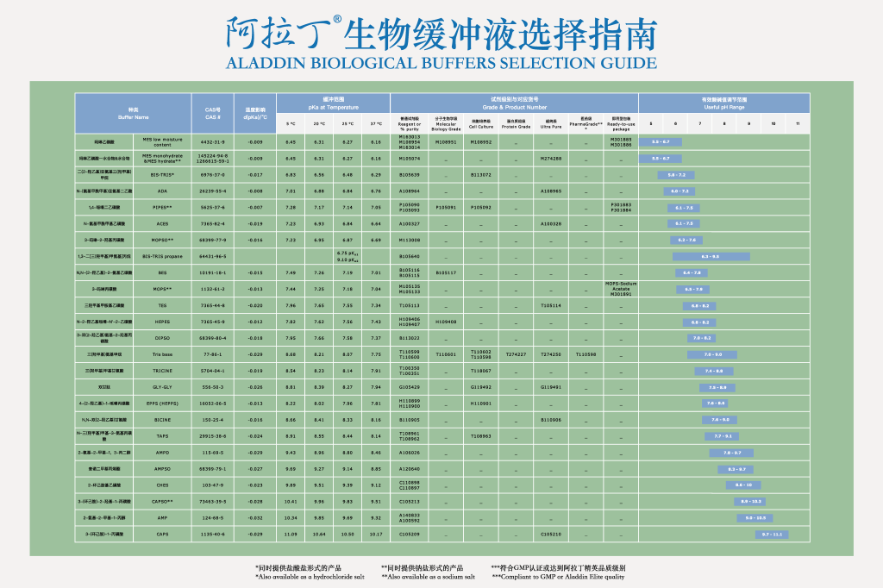Click the 'AMPSO' buffer name
Image resolution: width=883 pixels, height=588 pixels.
tap(162, 469)
